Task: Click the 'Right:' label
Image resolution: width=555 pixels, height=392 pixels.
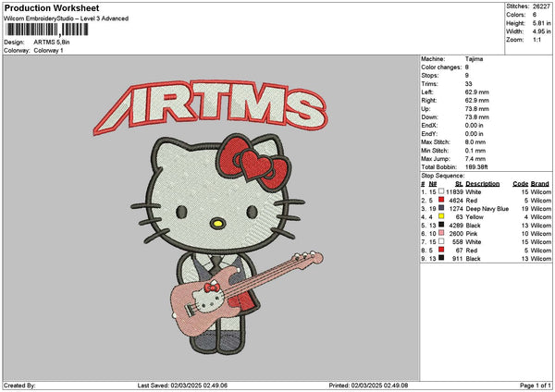Action: pyautogui.click(x=428, y=101)
